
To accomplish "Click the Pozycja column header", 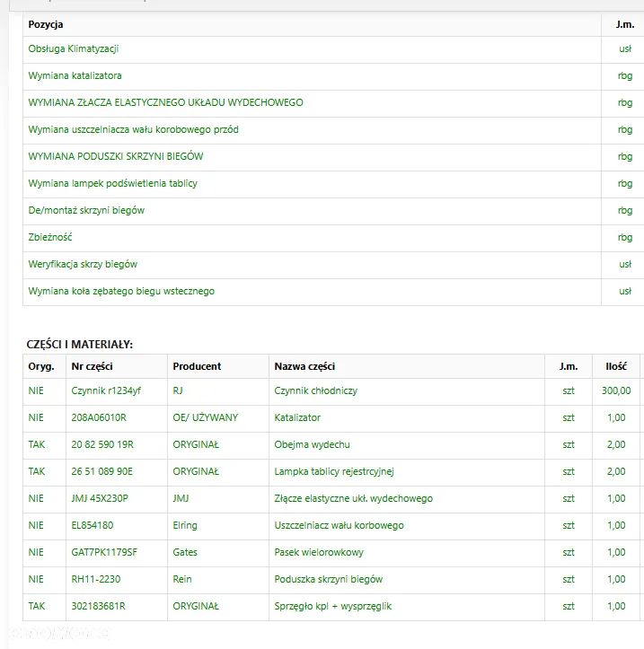I will click(x=46, y=24).
